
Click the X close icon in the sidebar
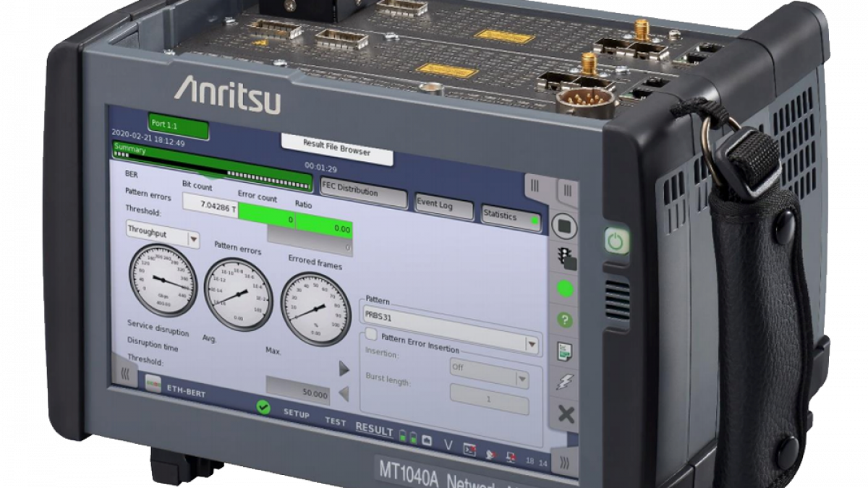coord(566,415)
